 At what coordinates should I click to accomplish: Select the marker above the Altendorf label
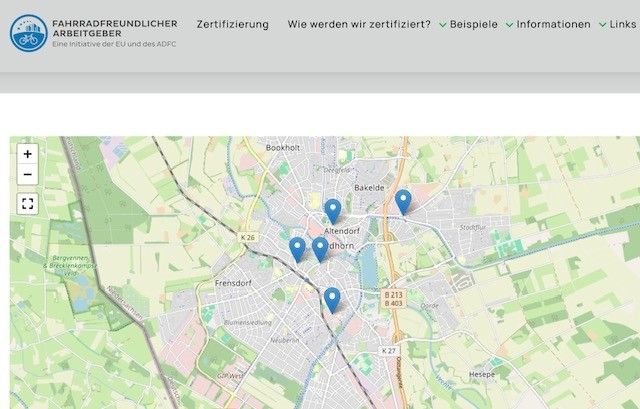(333, 210)
